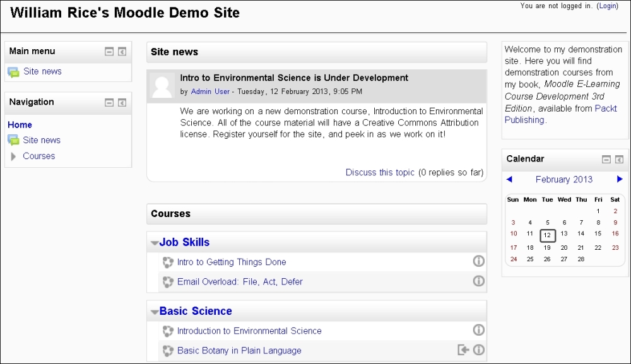631x364 pixels.
Task: Click course icon beside Intro to Getting Things Done
Action: 168,262
